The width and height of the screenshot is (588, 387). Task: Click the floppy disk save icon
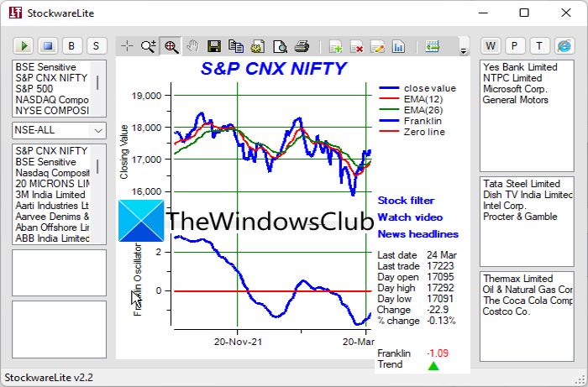point(214,46)
